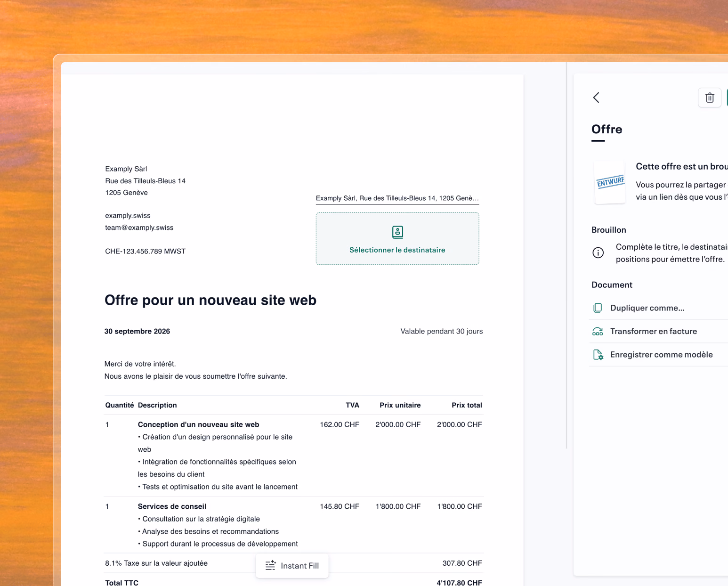Click unit price 2'000.00 CHF
Image resolution: width=728 pixels, height=586 pixels.
398,425
